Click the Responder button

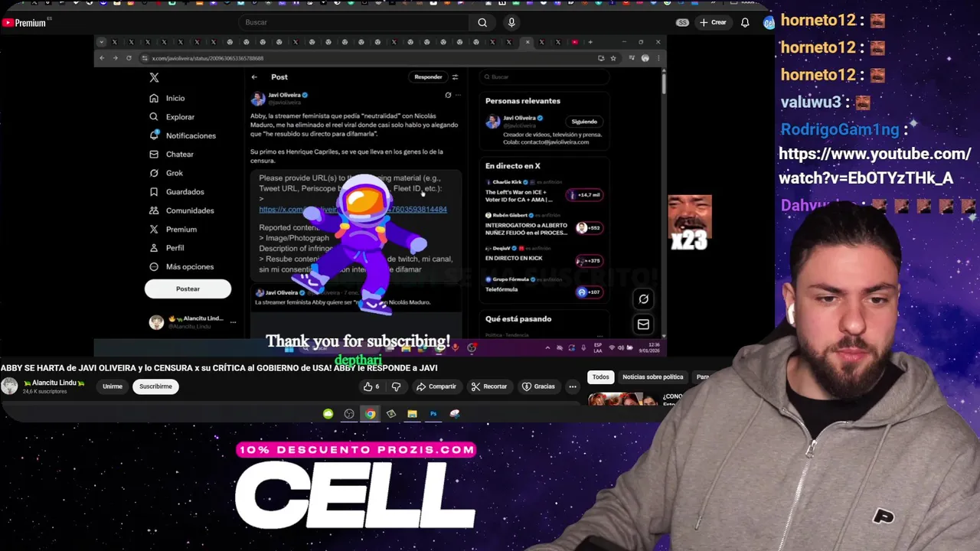[428, 77]
